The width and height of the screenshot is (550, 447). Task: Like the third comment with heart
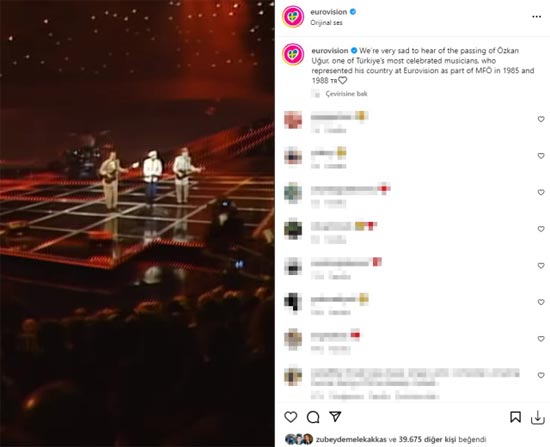(541, 192)
